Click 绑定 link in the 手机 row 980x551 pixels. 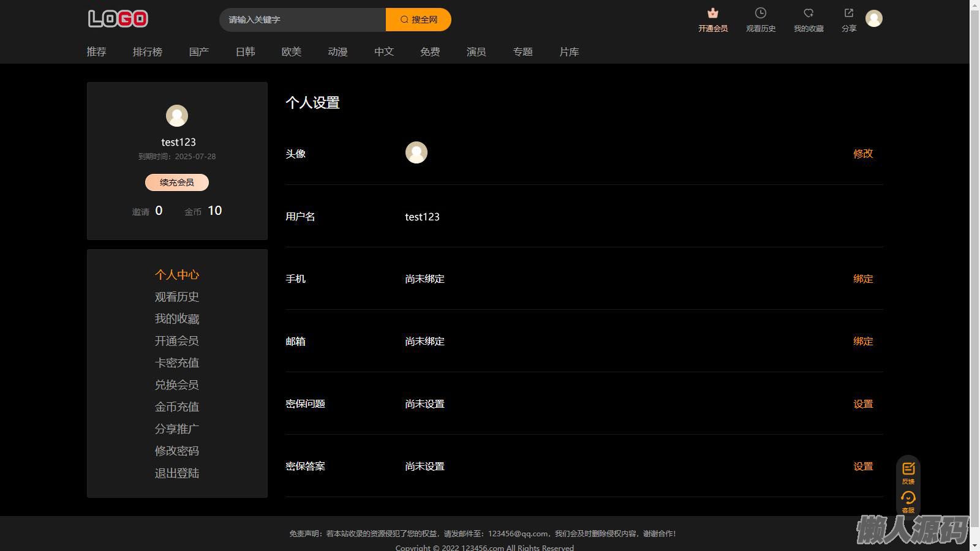click(862, 279)
